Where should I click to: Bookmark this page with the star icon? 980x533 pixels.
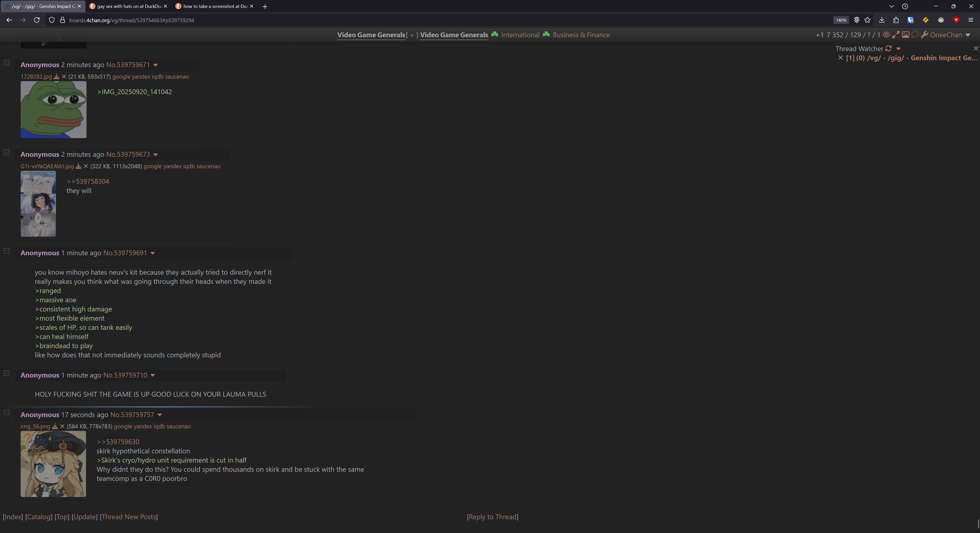[x=867, y=20]
